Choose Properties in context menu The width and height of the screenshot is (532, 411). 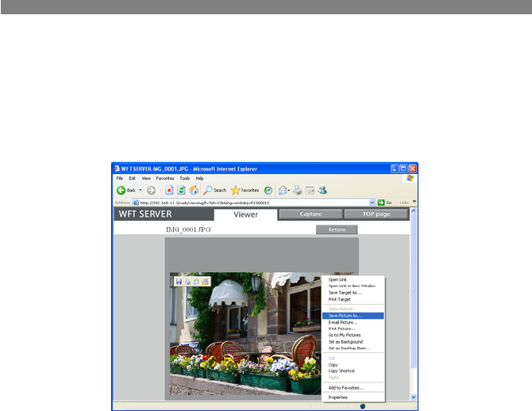point(353,398)
